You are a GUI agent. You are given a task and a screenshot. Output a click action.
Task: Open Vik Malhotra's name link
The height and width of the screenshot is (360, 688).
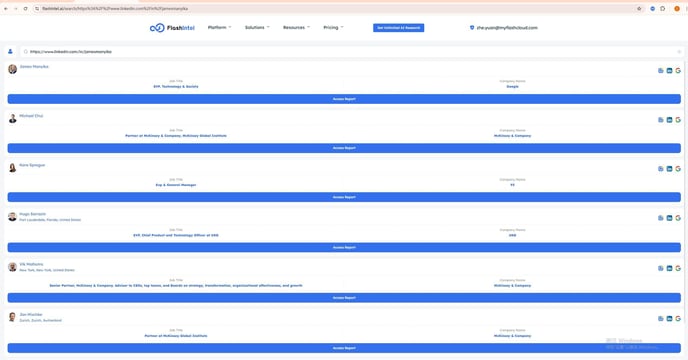click(31, 264)
